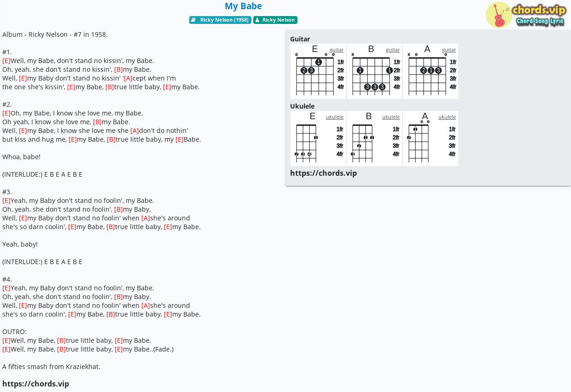Select the "Ukulele" section heading
The height and width of the screenshot is (392, 571).
coord(302,106)
